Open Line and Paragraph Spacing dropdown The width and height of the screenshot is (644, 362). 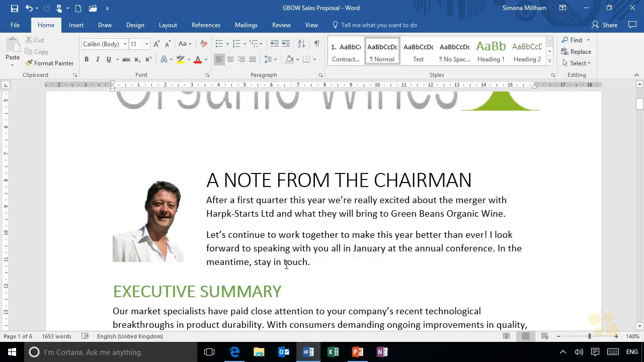(271, 59)
